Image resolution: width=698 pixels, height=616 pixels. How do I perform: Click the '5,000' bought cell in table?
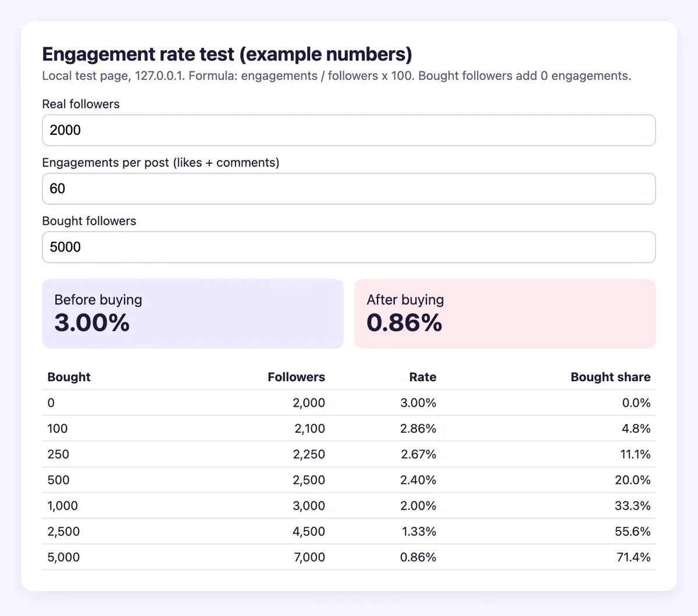pyautogui.click(x=63, y=557)
